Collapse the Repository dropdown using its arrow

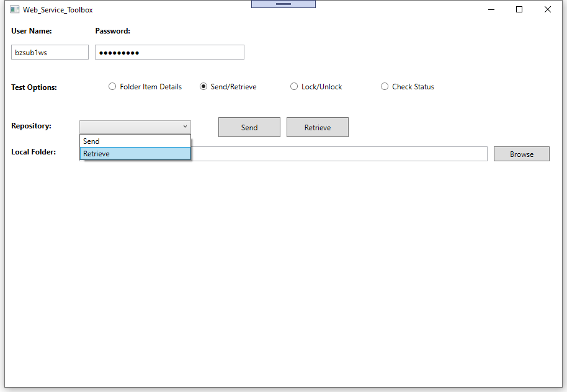pyautogui.click(x=185, y=127)
